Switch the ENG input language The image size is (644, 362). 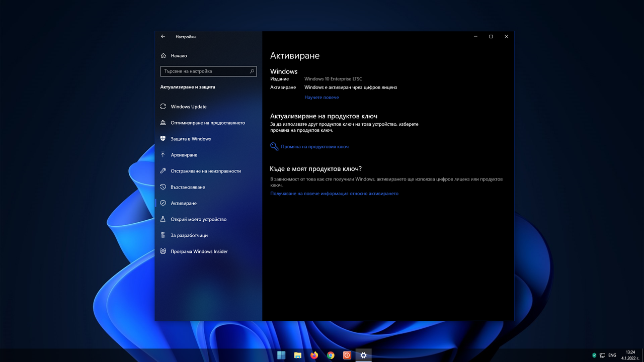click(612, 355)
